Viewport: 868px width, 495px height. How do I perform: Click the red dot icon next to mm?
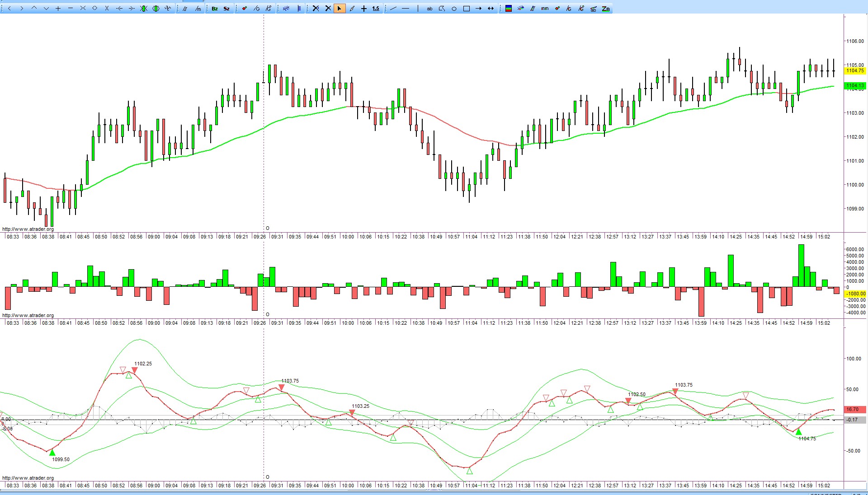(x=557, y=9)
